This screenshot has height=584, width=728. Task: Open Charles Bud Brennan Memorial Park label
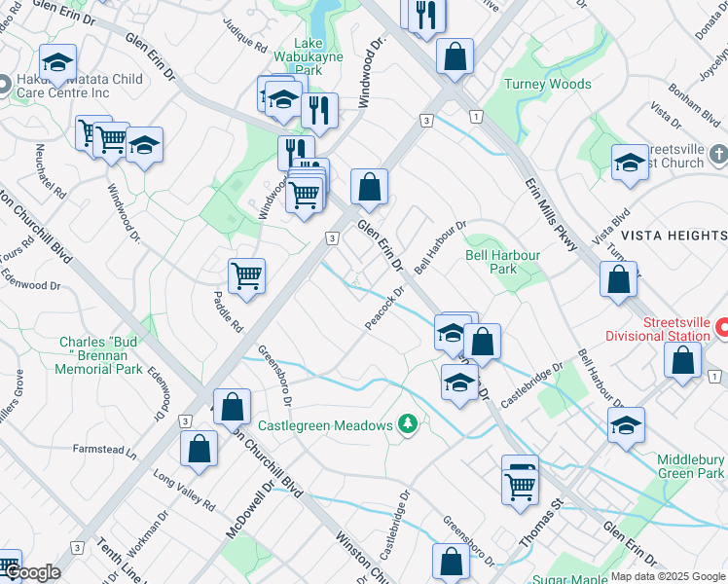98,355
